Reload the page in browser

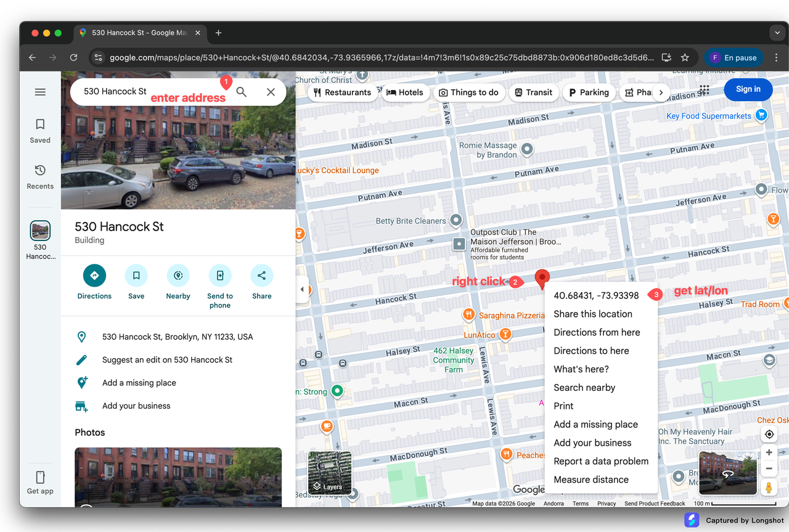tap(73, 57)
